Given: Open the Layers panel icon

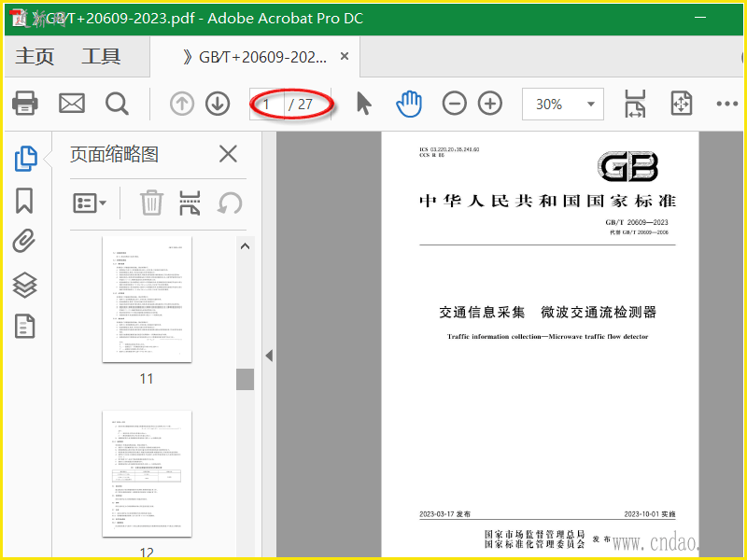Looking at the screenshot, I should [x=24, y=285].
